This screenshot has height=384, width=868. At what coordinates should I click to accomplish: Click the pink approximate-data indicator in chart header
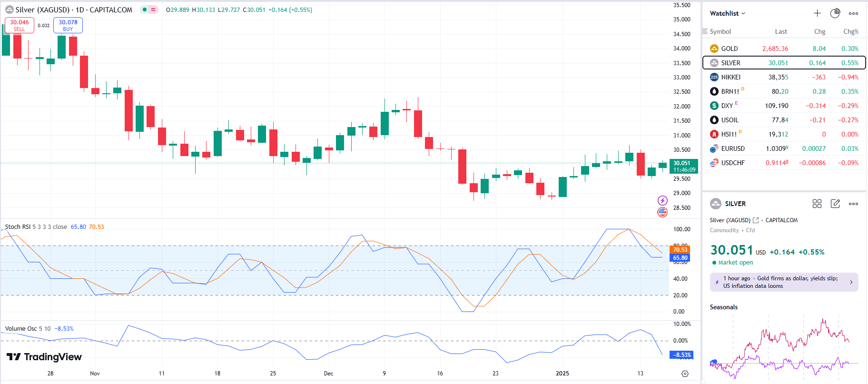153,10
